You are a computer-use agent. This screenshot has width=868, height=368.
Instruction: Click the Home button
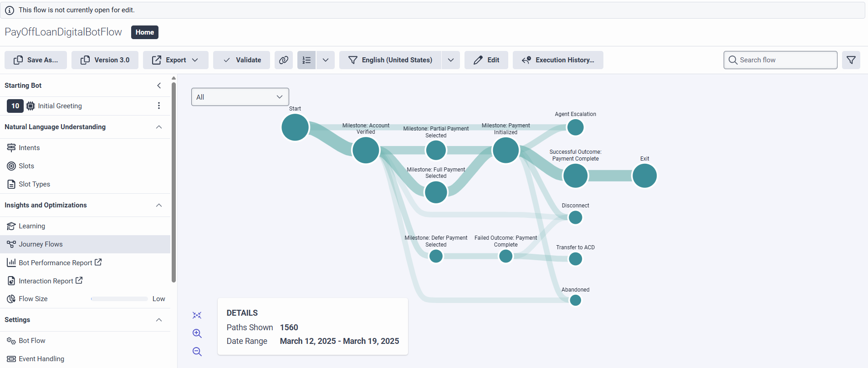(x=145, y=32)
